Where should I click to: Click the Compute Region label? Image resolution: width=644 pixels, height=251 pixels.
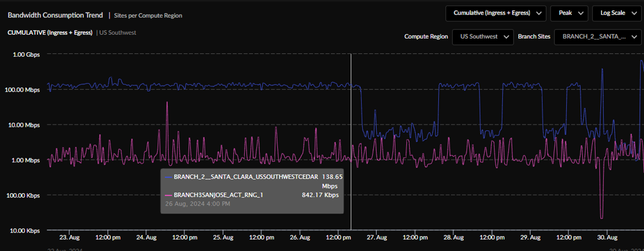click(x=426, y=37)
